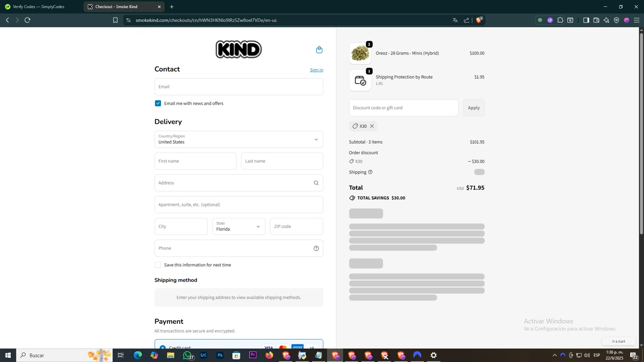This screenshot has width=644, height=362.
Task: Open the browser hamburger menu
Action: pos(637,20)
